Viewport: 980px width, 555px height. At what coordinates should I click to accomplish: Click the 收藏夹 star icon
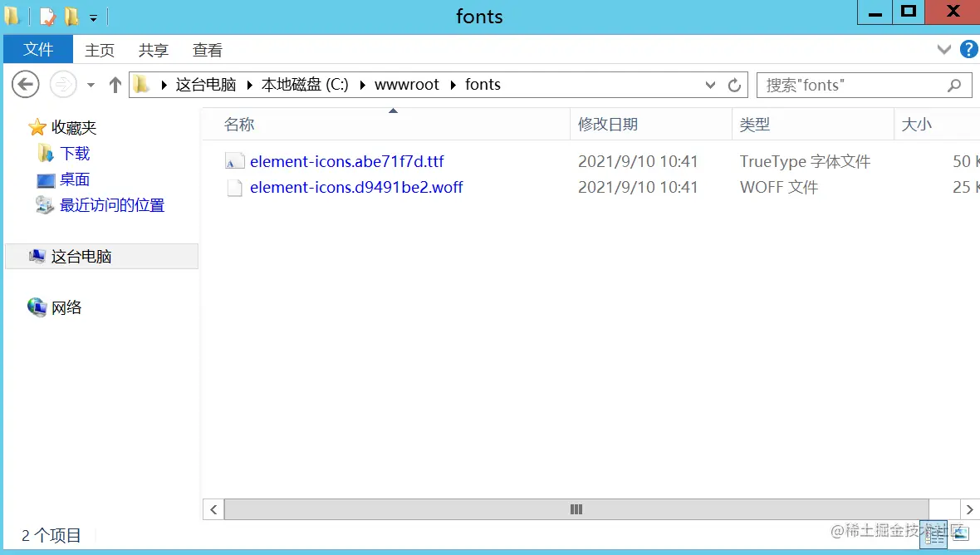click(x=37, y=127)
